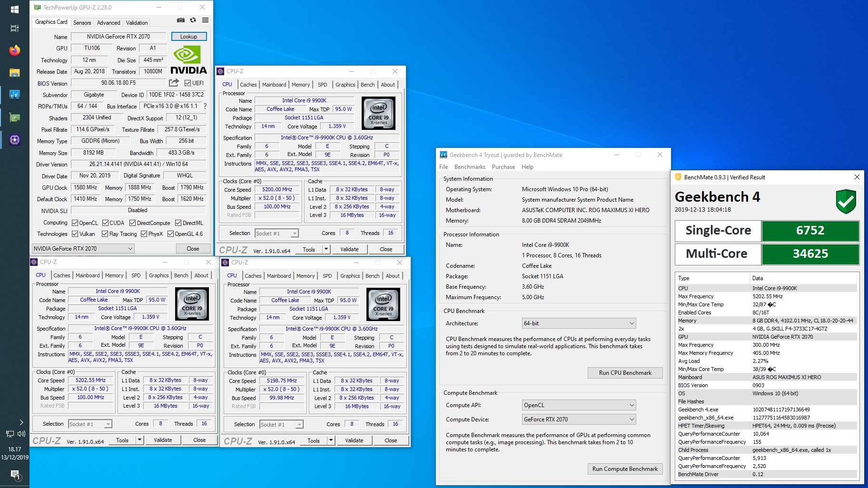Toggle the UEFI checkbox in GPU-Z
Screen dimensions: 868x488
coord(187,83)
